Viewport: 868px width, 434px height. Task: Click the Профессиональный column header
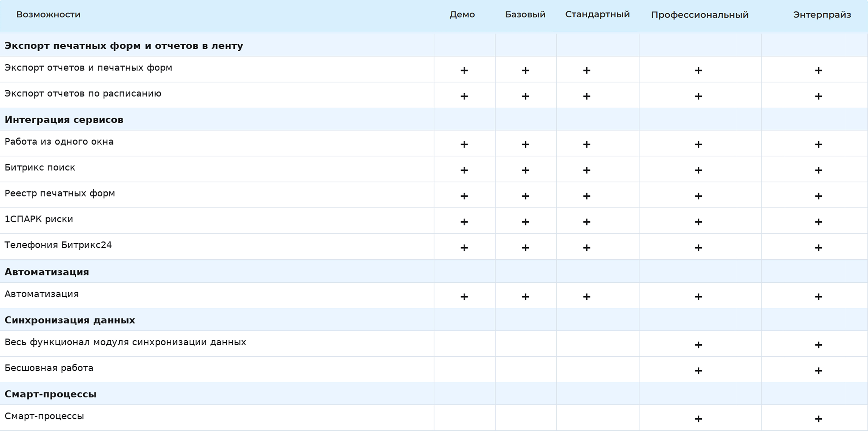point(700,15)
